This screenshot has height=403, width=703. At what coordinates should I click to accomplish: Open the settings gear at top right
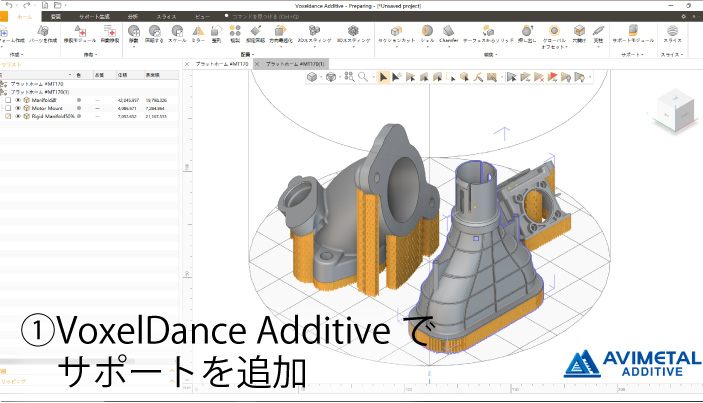[683, 17]
